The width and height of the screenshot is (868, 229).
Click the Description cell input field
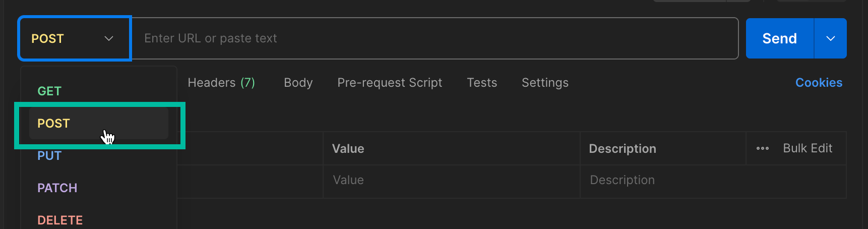click(713, 180)
